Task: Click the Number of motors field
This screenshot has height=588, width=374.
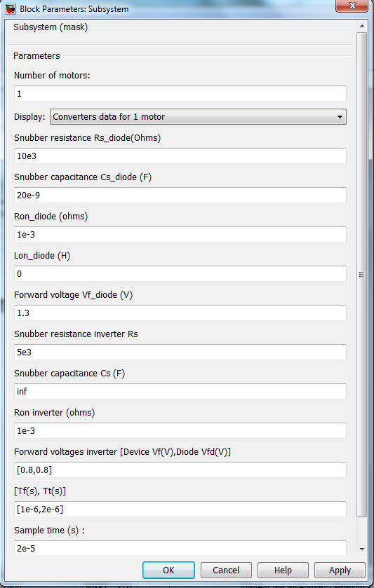Action: coord(180,93)
